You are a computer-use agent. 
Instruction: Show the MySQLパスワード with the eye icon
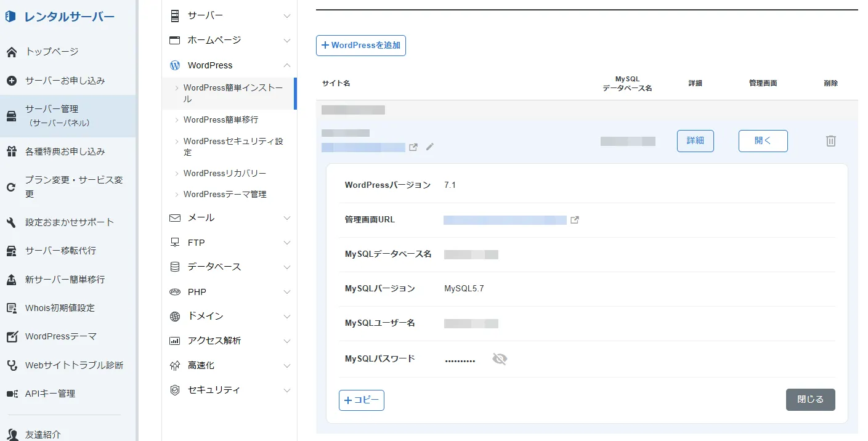[x=500, y=359]
